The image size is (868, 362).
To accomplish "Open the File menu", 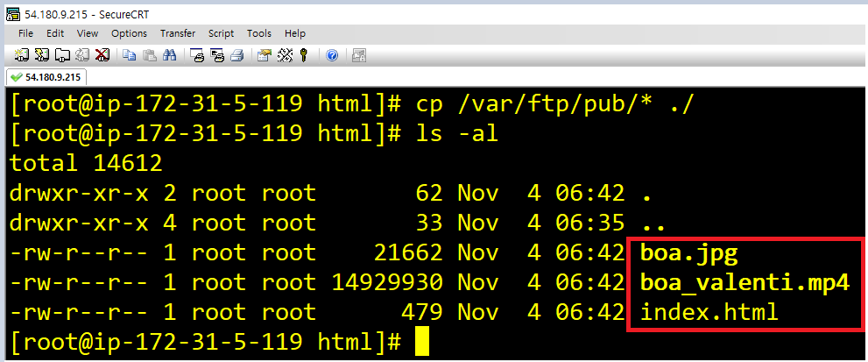I will (x=25, y=33).
